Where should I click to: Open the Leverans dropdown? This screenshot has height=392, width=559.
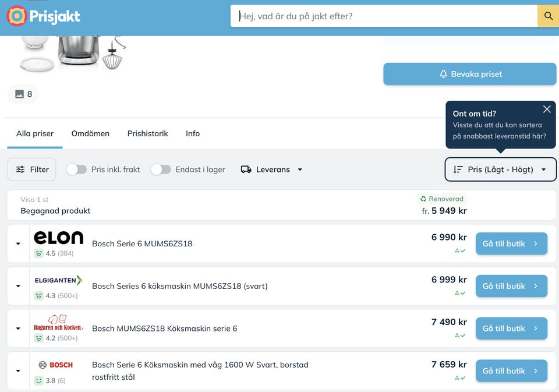(x=272, y=169)
